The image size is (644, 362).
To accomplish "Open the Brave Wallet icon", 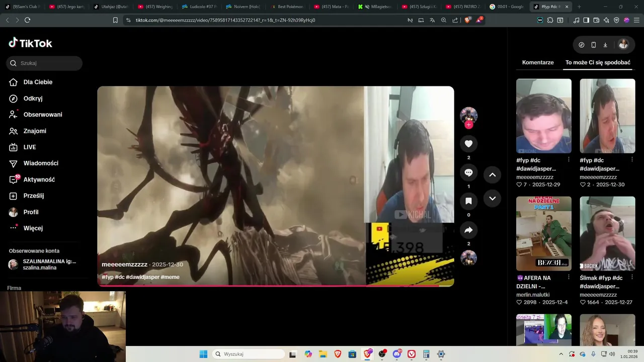I will [x=596, y=20].
